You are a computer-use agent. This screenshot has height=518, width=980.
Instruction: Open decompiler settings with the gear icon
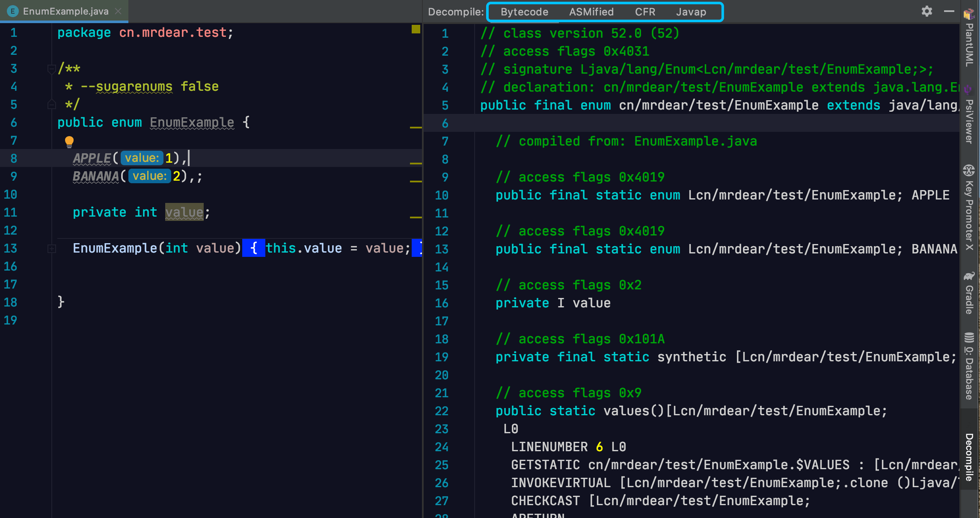[927, 12]
